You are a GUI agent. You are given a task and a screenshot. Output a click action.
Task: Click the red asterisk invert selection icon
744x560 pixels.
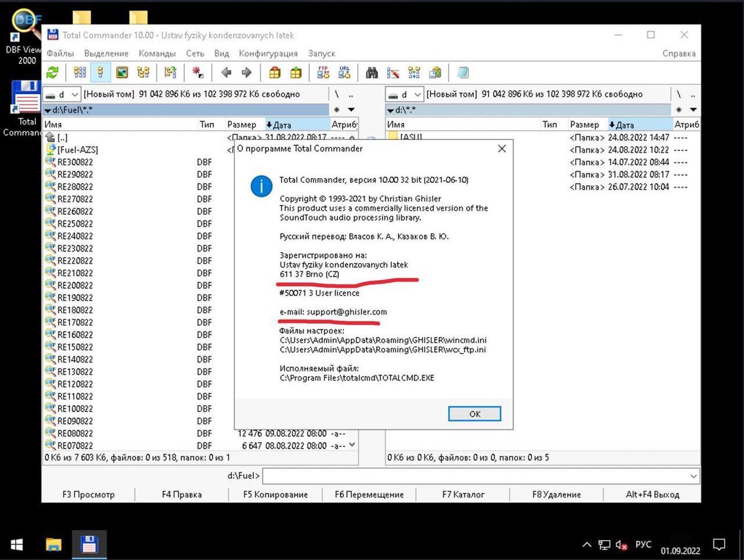[198, 72]
